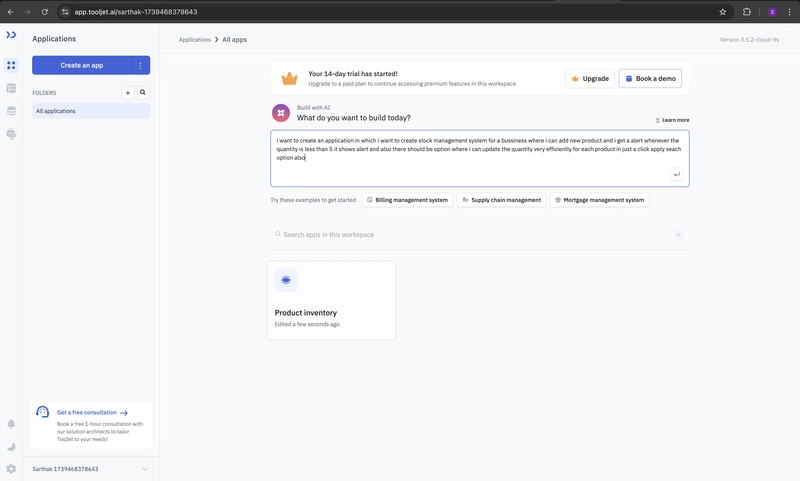This screenshot has height=481, width=800.
Task: Open the Workflows sidebar icon below Data sources
Action: coord(11,134)
